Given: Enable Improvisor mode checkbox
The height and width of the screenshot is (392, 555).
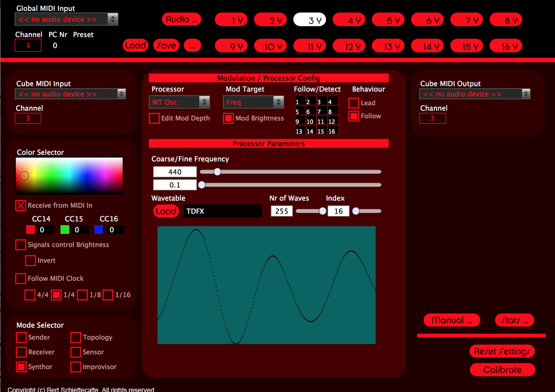Looking at the screenshot, I should (x=76, y=367).
